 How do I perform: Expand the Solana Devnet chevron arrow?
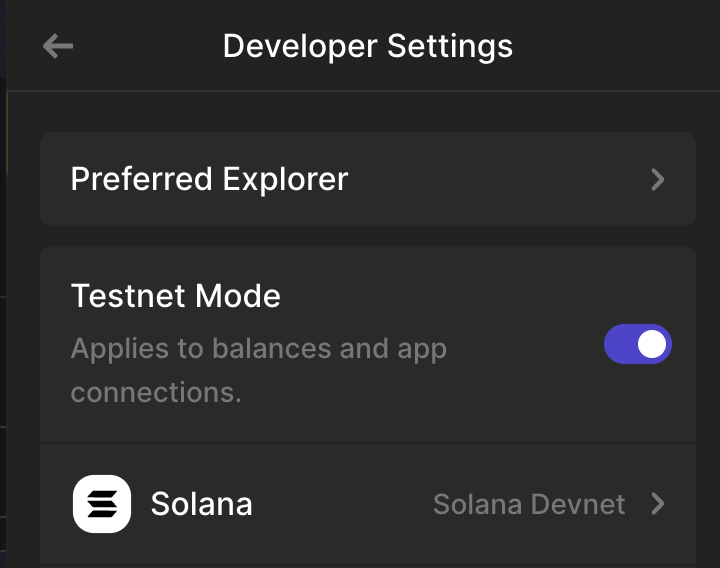(658, 504)
